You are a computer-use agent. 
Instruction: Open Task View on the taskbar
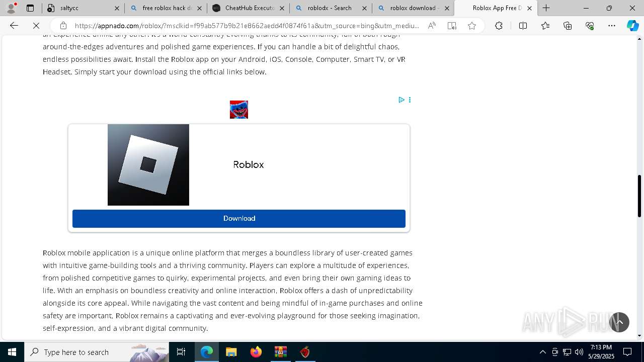pos(181,352)
